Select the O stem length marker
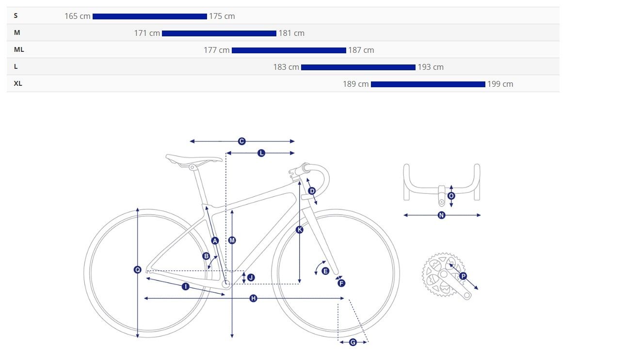625x364 pixels. click(451, 196)
